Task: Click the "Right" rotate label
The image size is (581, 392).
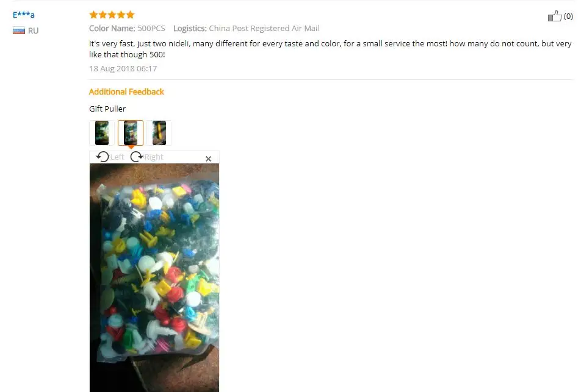Action: click(x=153, y=157)
